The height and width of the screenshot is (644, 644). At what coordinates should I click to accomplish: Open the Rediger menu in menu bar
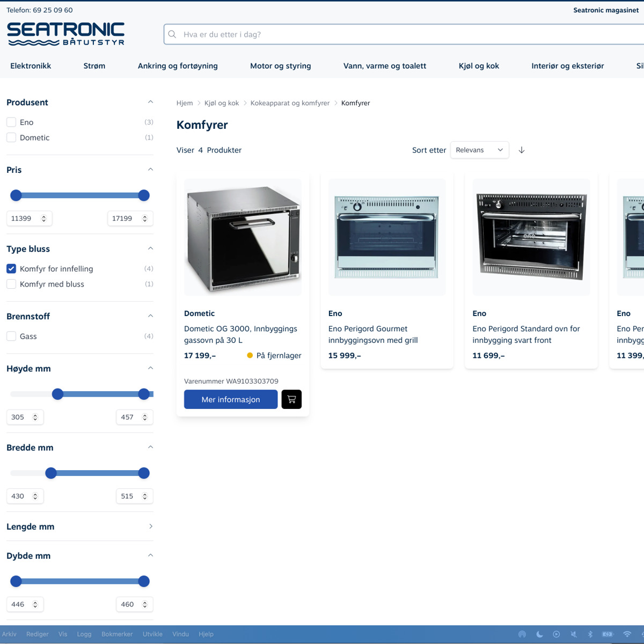point(38,634)
